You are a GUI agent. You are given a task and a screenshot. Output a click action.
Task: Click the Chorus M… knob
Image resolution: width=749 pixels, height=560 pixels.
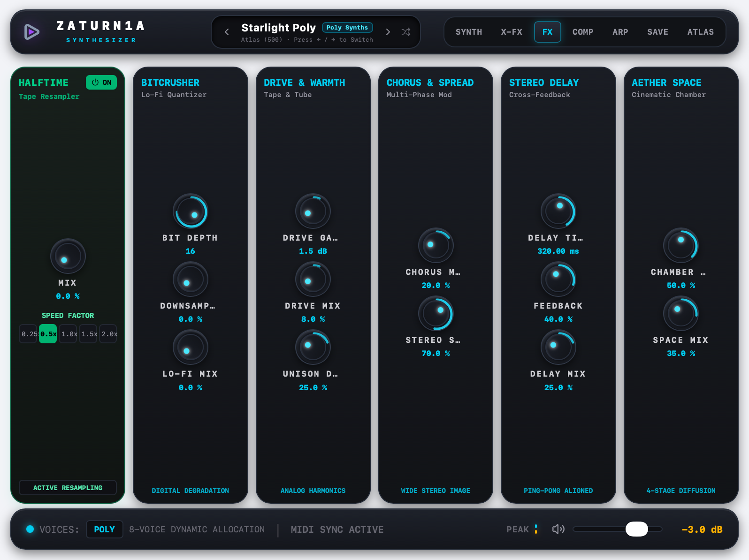click(x=436, y=245)
